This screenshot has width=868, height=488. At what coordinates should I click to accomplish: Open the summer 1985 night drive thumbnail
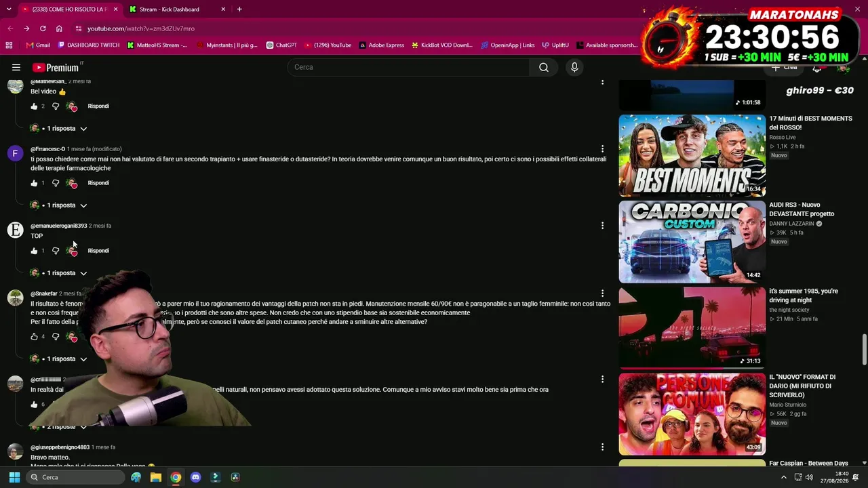(x=692, y=328)
